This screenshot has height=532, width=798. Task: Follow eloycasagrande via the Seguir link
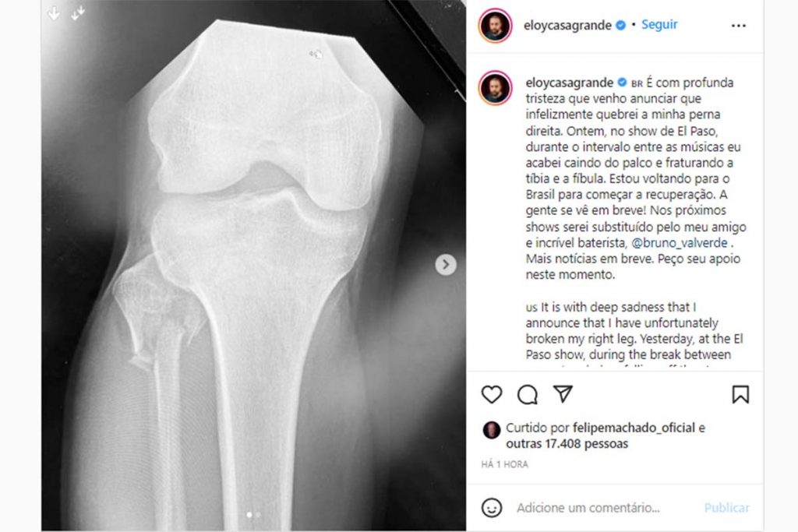point(659,24)
